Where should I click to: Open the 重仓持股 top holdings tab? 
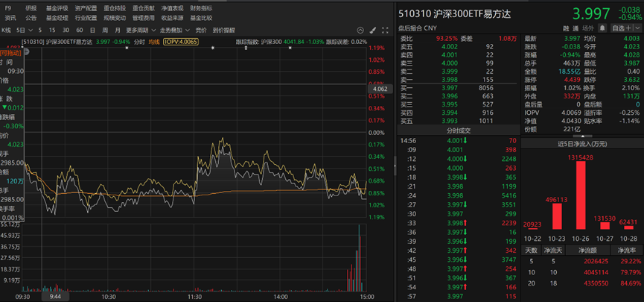115,7
